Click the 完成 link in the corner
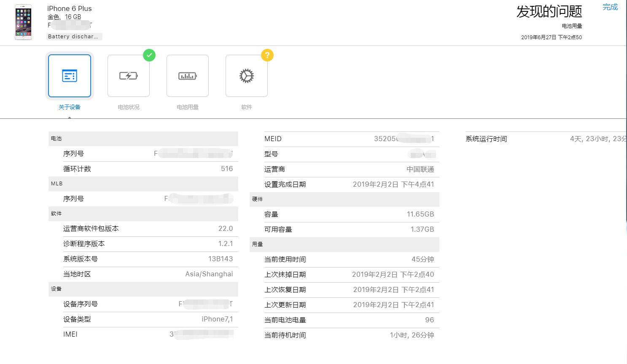Viewport: 627px width, 364px height. coord(610,7)
